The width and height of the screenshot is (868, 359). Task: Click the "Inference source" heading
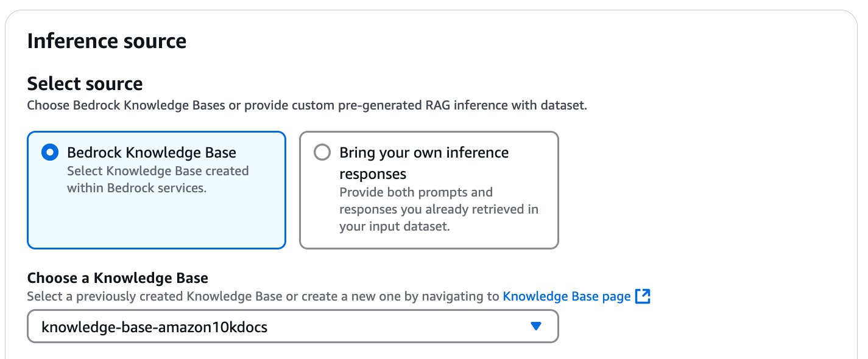107,41
